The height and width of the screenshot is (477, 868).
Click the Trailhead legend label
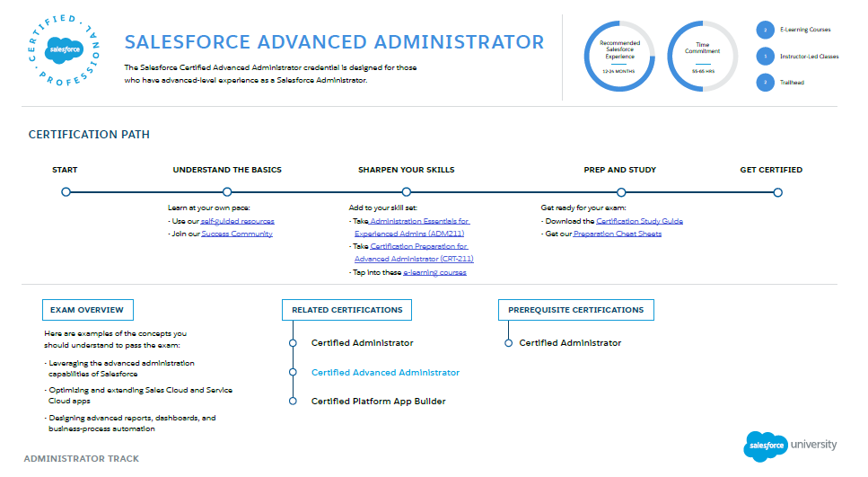[x=793, y=83]
